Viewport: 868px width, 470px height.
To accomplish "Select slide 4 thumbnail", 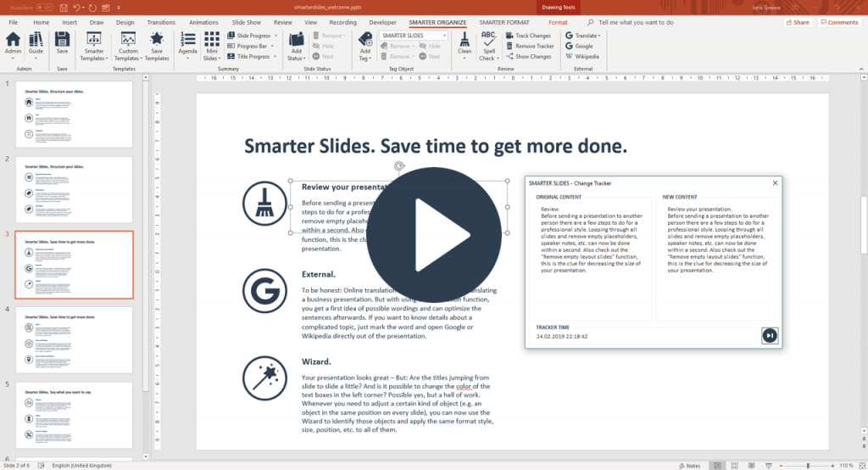I will click(75, 339).
